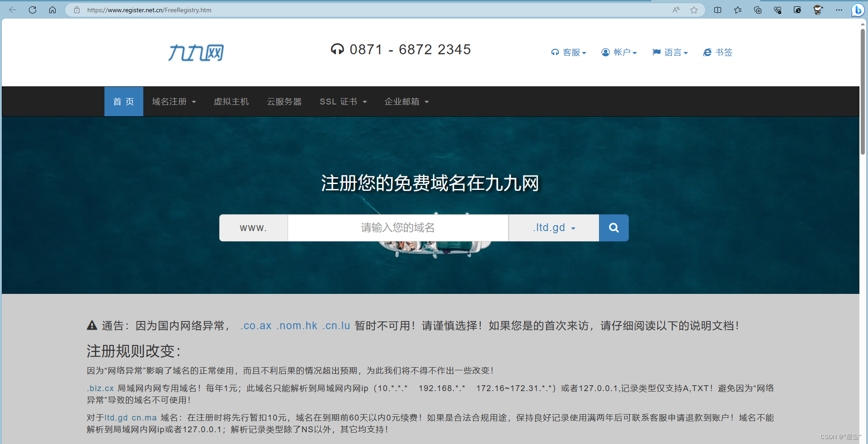Click the .biz.cx domain link

coord(100,388)
